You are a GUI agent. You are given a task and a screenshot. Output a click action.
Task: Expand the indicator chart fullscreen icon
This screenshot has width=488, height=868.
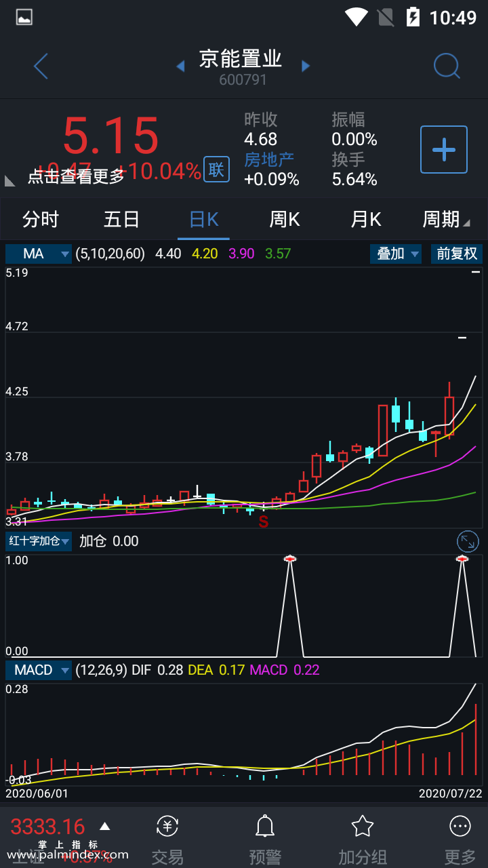468,541
